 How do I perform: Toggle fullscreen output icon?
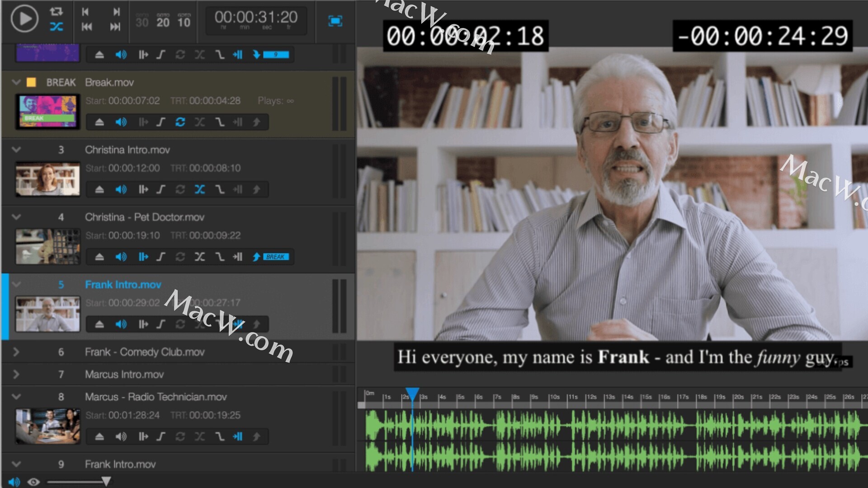tap(335, 21)
